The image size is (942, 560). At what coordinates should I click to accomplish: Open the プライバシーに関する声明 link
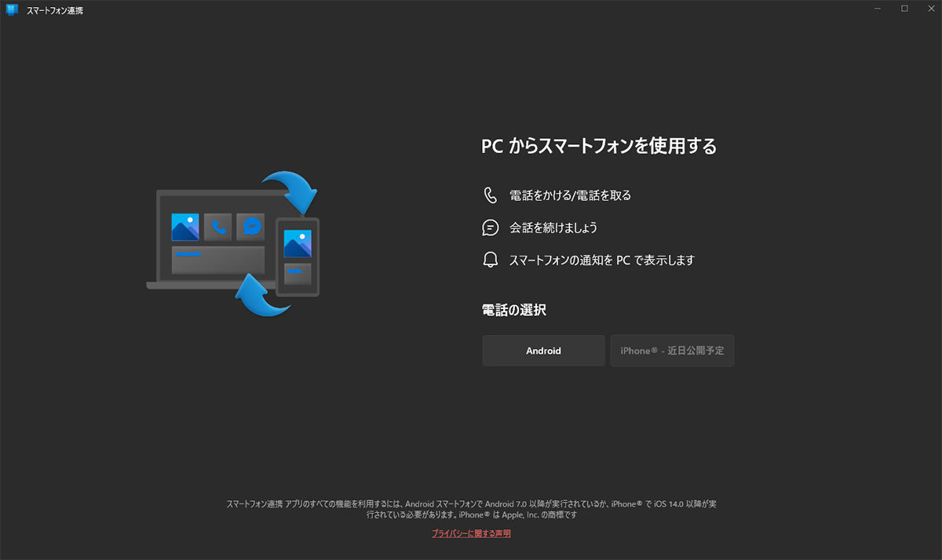[x=471, y=533]
